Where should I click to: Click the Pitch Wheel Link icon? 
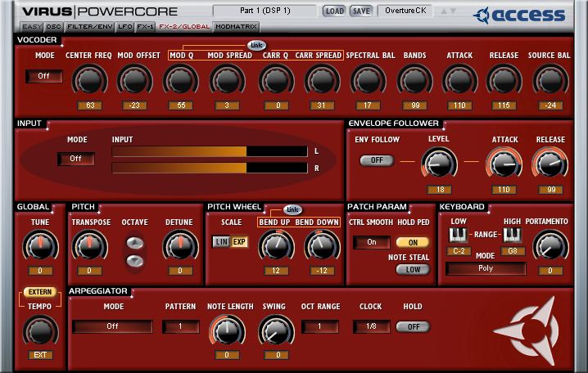292,210
